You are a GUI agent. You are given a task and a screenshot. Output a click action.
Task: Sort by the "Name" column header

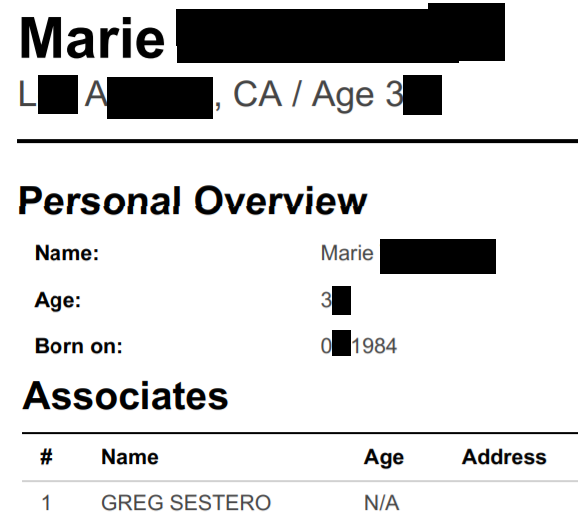(x=130, y=457)
